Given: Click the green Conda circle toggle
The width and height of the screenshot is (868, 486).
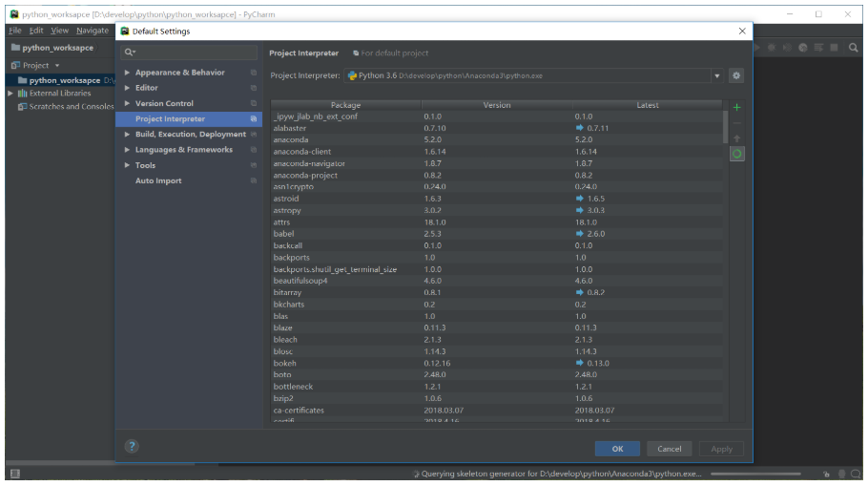Looking at the screenshot, I should (x=736, y=154).
